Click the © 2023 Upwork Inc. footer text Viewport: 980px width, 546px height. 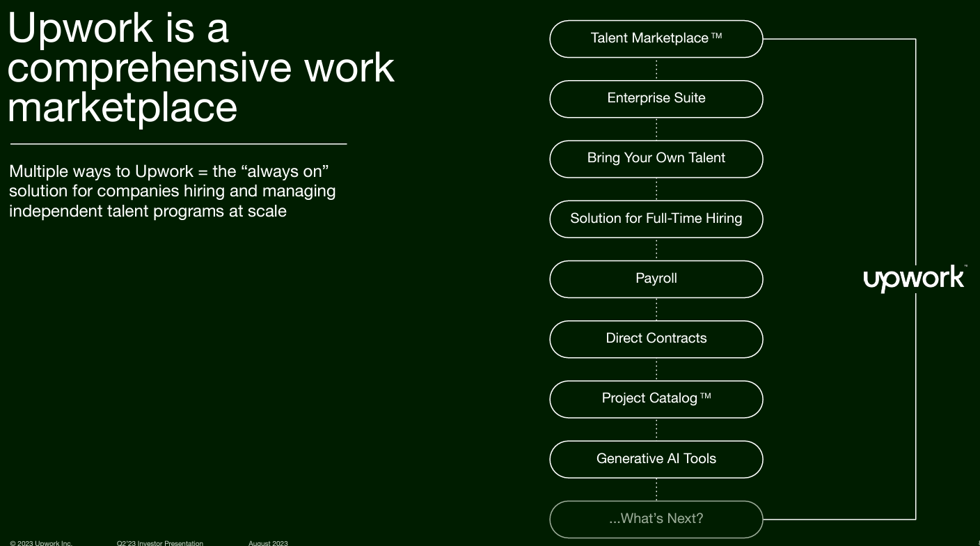click(41, 543)
